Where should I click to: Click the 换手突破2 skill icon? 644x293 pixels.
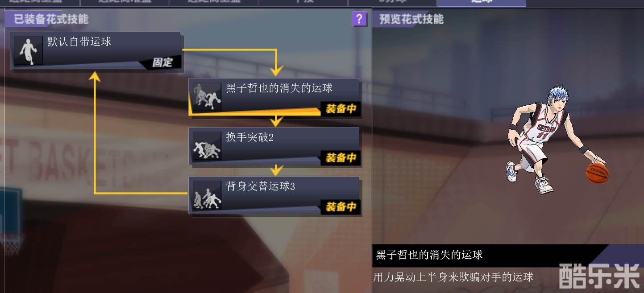click(x=207, y=145)
